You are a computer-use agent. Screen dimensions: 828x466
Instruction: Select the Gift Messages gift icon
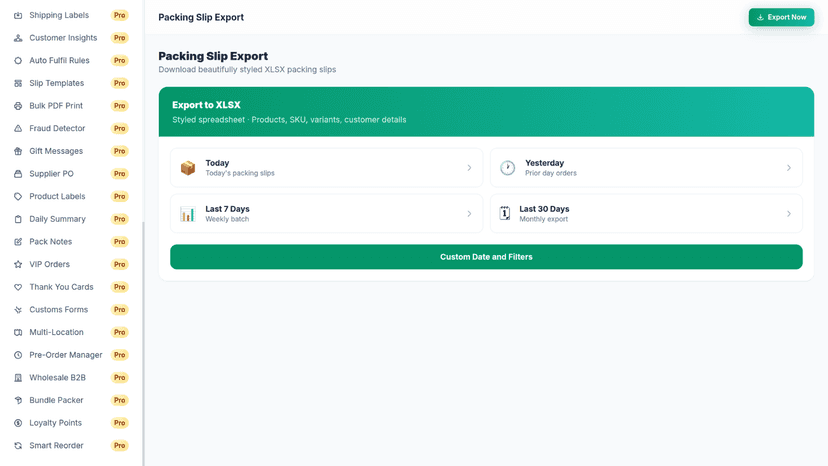18,151
